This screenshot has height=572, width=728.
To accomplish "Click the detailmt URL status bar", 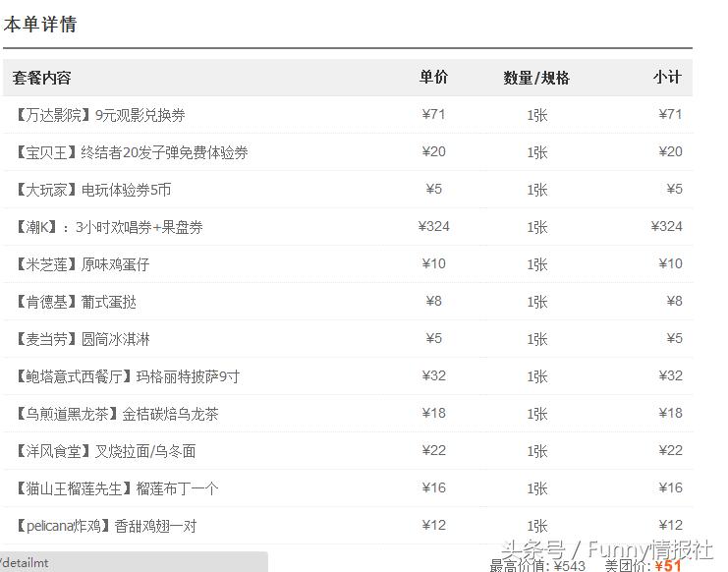I will (134, 562).
